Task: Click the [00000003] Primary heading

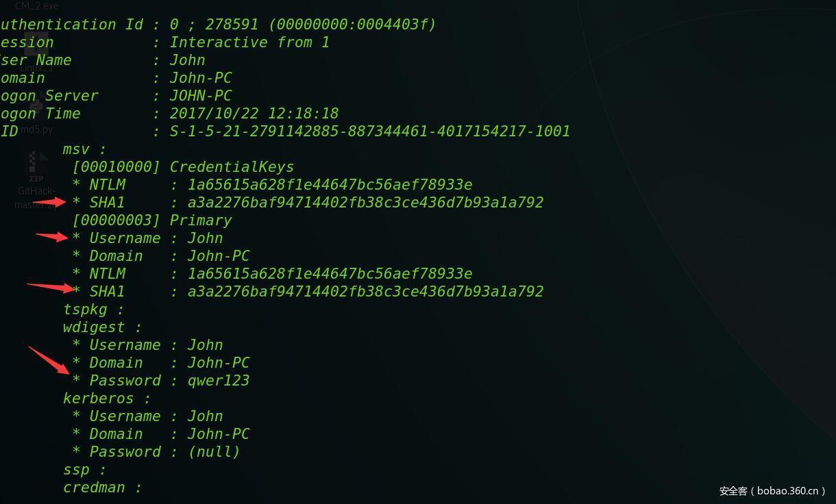Action: pyautogui.click(x=151, y=220)
